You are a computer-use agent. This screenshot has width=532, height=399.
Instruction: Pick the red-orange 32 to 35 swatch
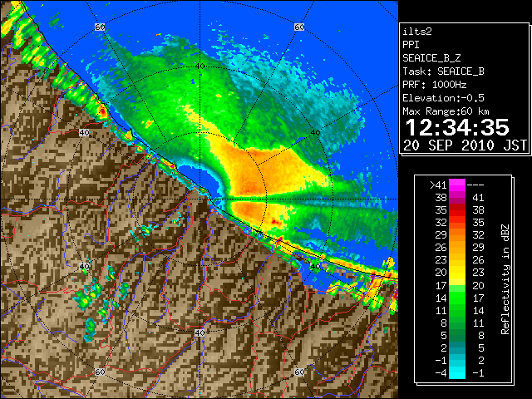click(457, 223)
